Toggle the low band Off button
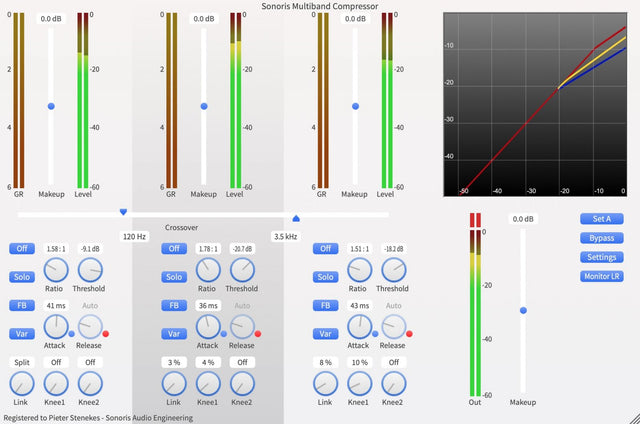The width and height of the screenshot is (640, 424). pos(22,249)
